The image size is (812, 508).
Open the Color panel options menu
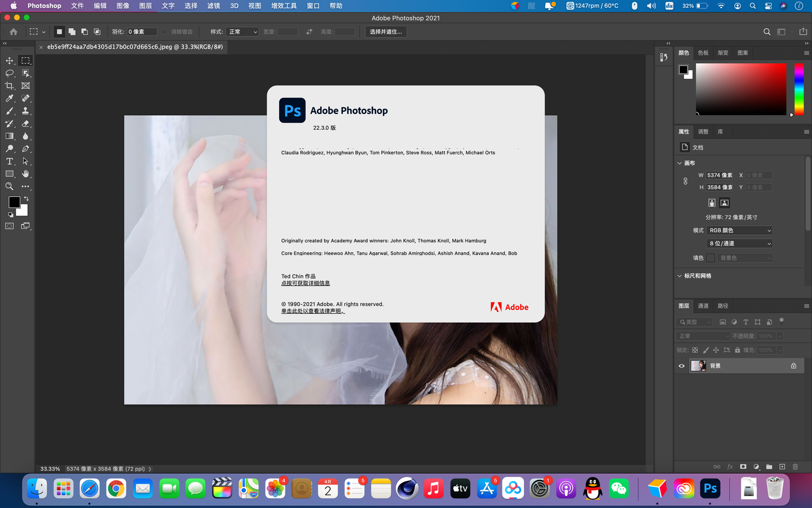pos(806,52)
